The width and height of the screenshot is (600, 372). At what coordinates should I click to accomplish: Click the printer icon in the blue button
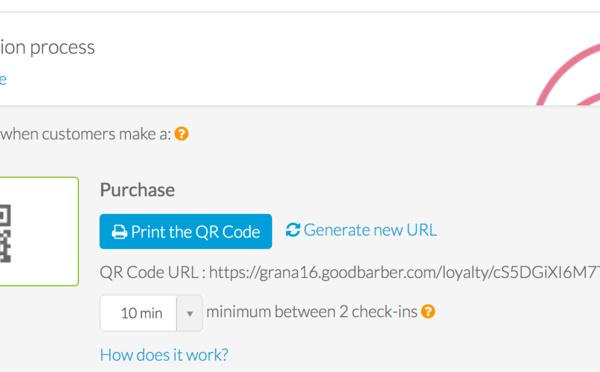pyautogui.click(x=119, y=232)
